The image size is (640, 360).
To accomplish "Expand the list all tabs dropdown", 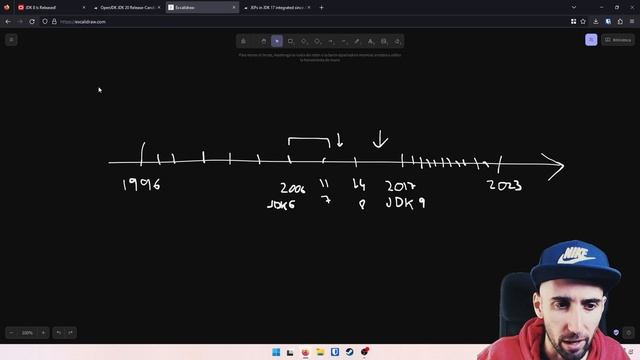I will 574,7.
